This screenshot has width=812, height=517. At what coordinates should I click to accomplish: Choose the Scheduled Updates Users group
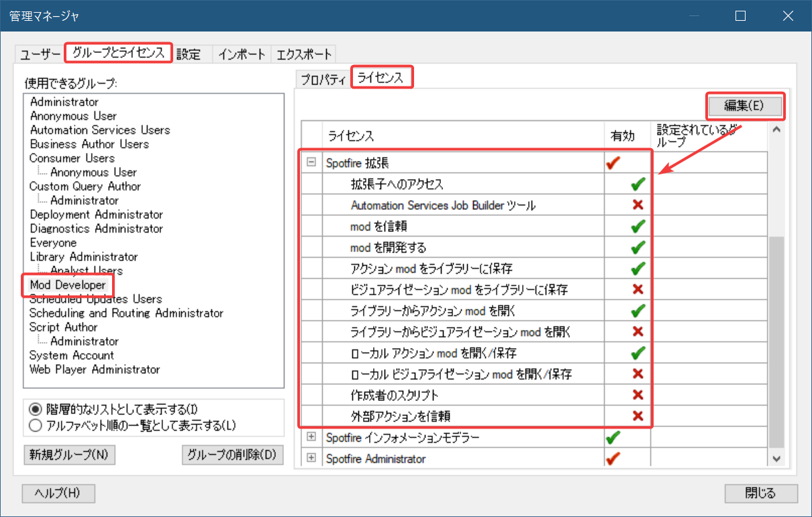click(96, 299)
